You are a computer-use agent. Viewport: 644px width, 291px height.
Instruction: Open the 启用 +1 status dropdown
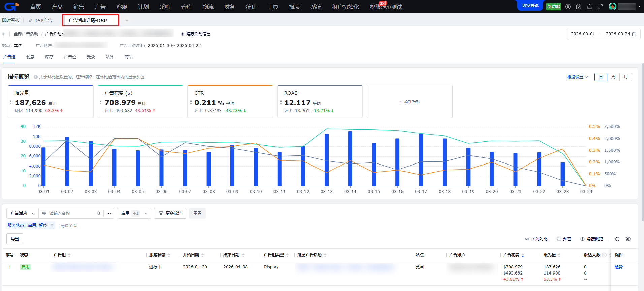(134, 213)
